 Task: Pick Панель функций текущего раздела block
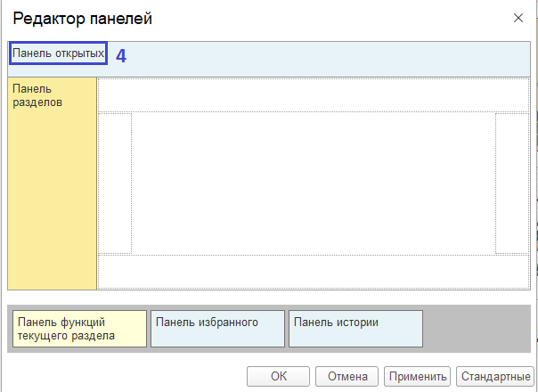click(x=77, y=328)
